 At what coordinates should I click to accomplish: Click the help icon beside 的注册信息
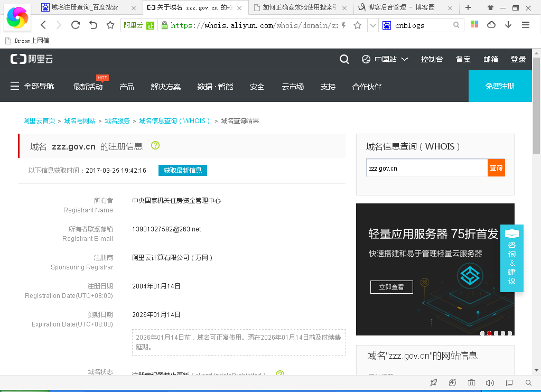pos(155,146)
